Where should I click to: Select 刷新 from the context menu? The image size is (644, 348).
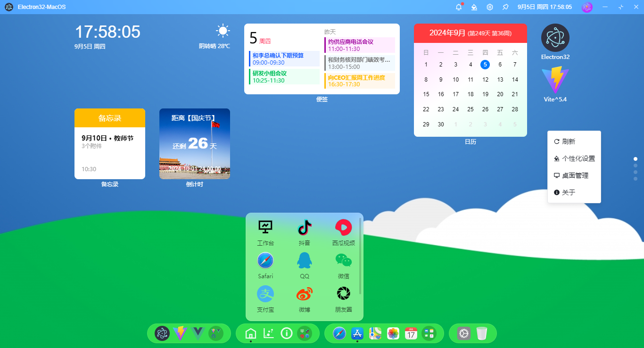568,141
